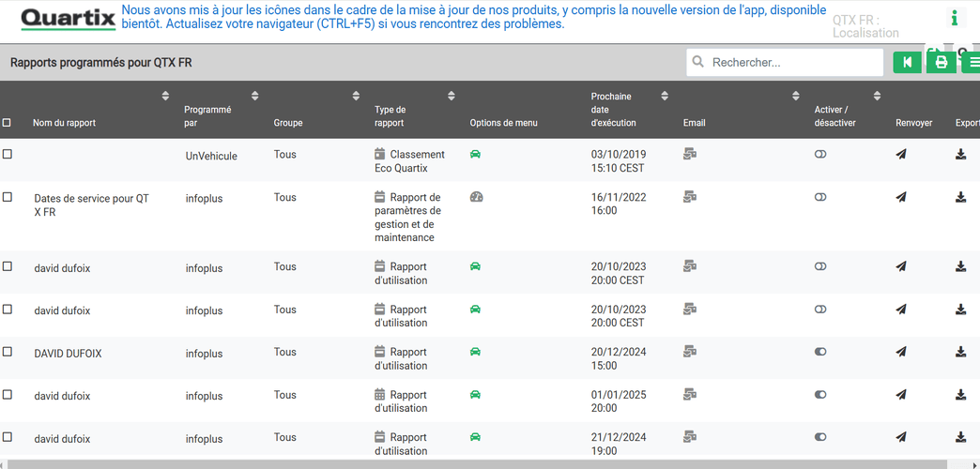Sort by Type de rapport using its arrows
980x469 pixels.
(452, 97)
